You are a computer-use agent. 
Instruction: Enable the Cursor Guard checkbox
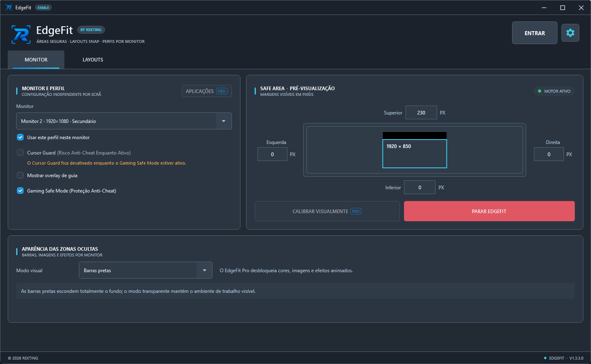coord(20,152)
